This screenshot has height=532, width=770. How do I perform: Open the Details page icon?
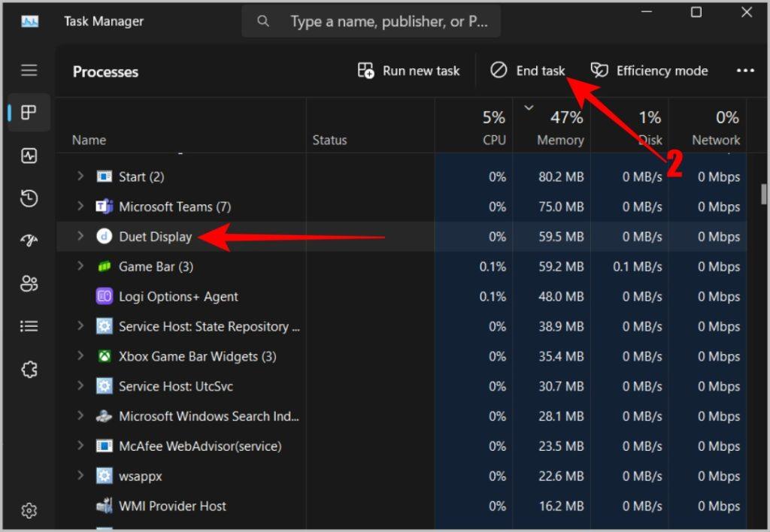(x=29, y=326)
